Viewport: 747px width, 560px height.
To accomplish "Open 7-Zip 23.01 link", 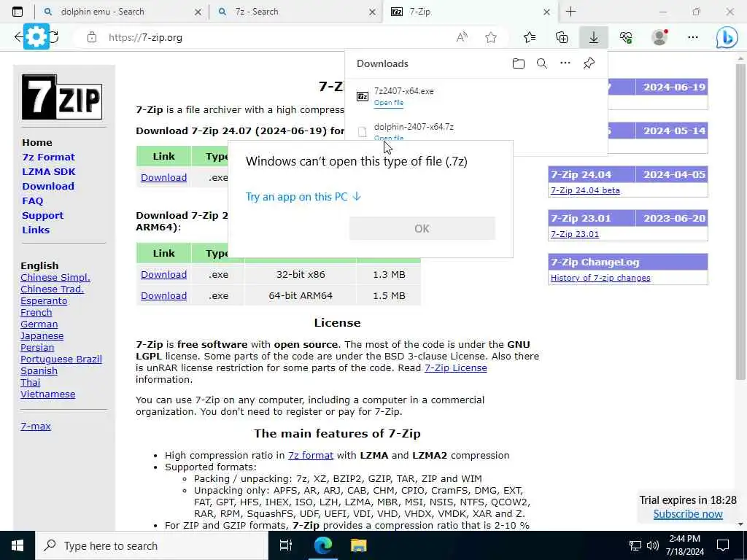I will (x=575, y=234).
